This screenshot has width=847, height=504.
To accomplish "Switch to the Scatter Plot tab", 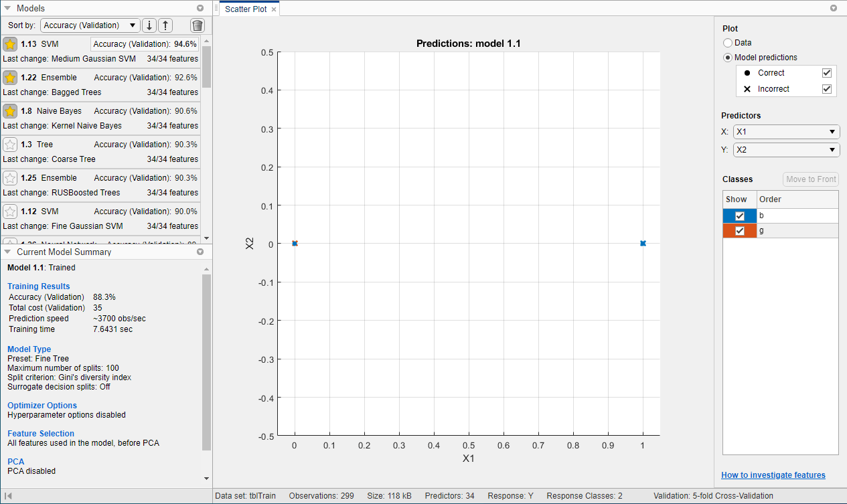I will pos(247,9).
